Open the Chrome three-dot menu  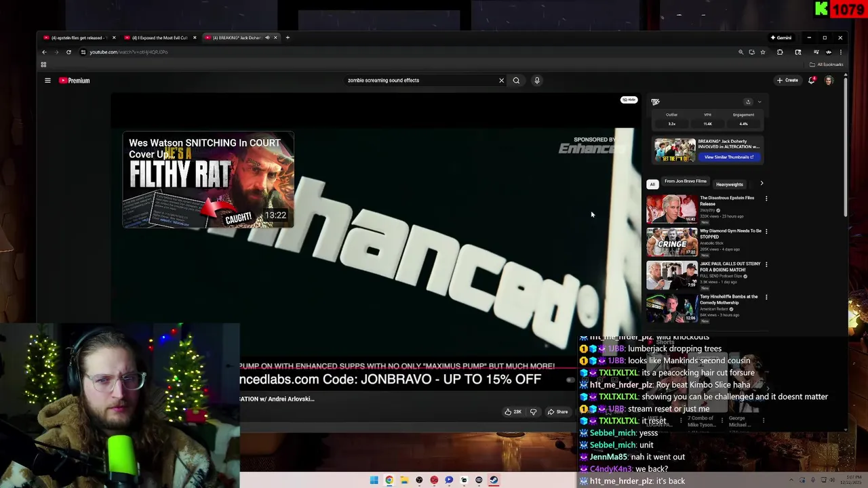coord(840,52)
